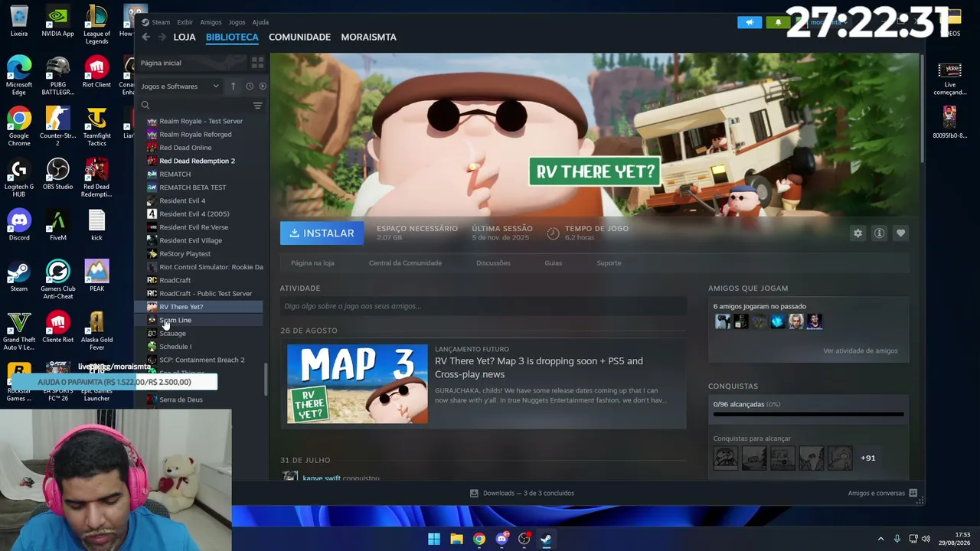Screen dimensions: 980x551
Task: Open the Lixeira desktop icon
Action: pyautogui.click(x=19, y=21)
